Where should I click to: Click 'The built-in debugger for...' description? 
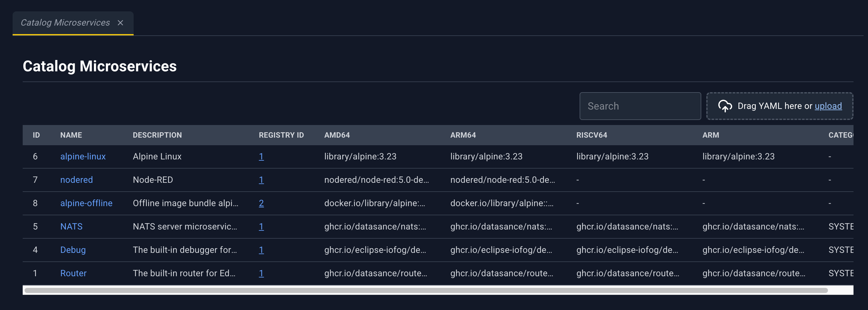pos(185,250)
